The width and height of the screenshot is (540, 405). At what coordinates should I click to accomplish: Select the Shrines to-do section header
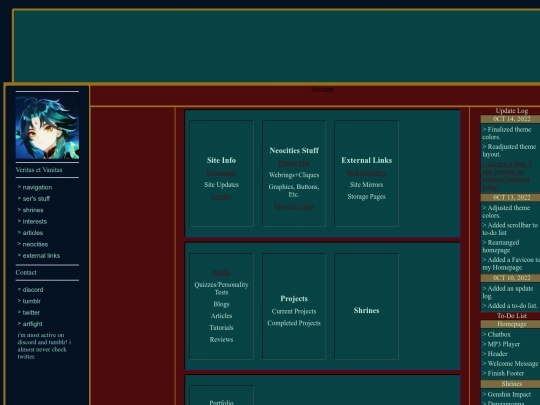click(x=510, y=384)
